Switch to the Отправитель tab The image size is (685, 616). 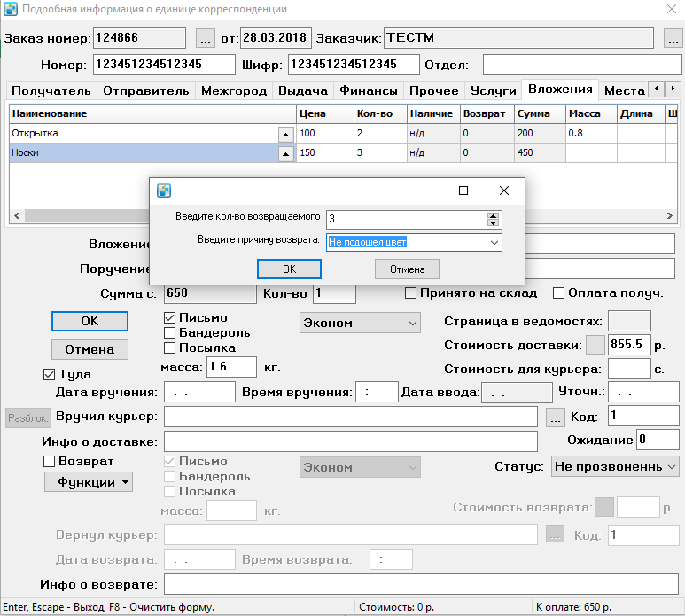146,90
